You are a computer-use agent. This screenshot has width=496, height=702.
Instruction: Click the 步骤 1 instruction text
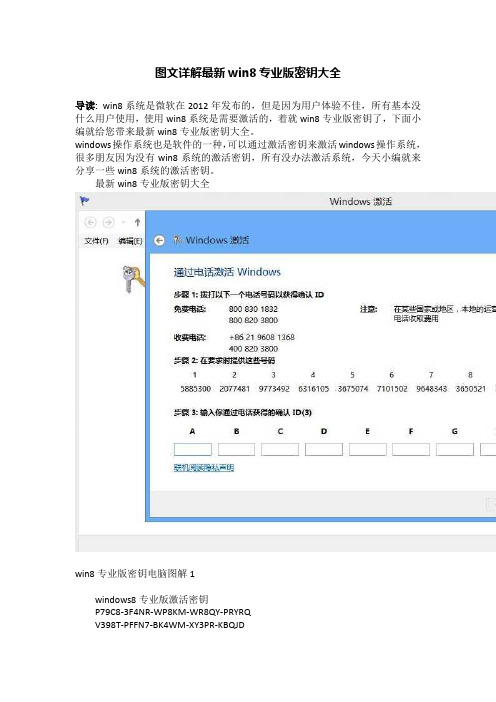[248, 295]
